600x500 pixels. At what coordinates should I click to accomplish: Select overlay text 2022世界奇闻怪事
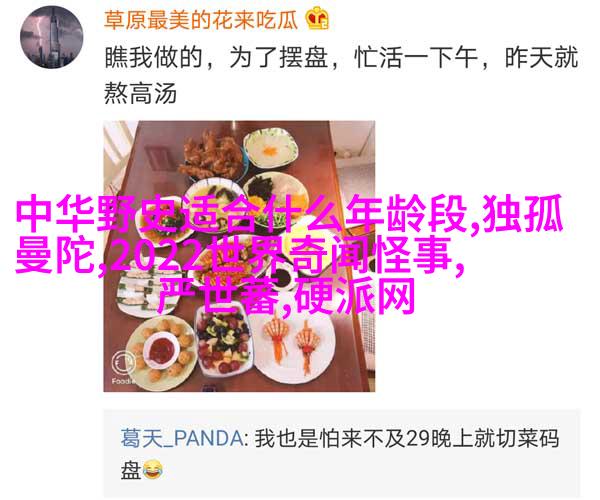click(280, 255)
